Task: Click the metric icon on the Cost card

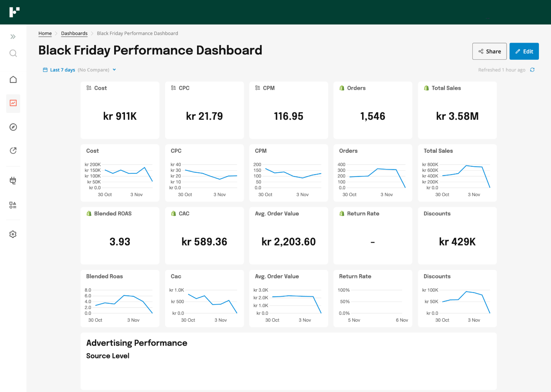Action: click(89, 88)
